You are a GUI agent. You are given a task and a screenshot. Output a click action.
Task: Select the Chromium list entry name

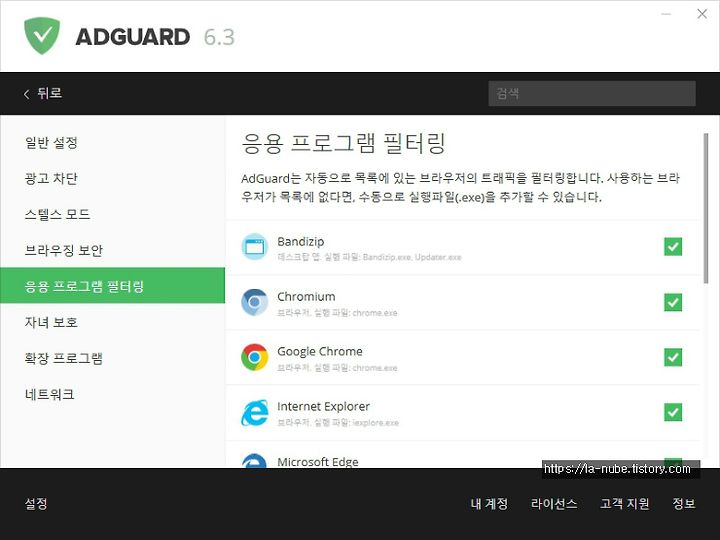coord(306,297)
